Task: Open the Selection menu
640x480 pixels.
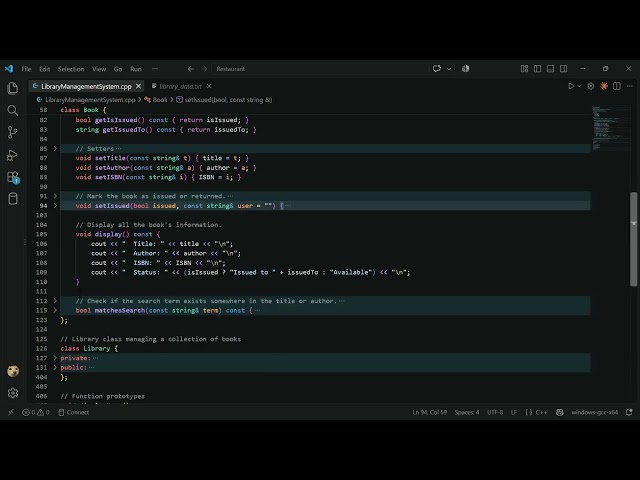Action: pos(71,69)
